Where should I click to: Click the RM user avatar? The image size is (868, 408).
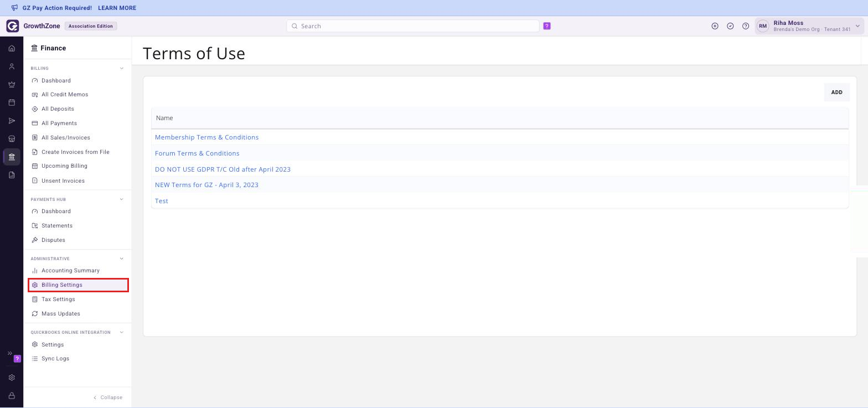click(763, 26)
